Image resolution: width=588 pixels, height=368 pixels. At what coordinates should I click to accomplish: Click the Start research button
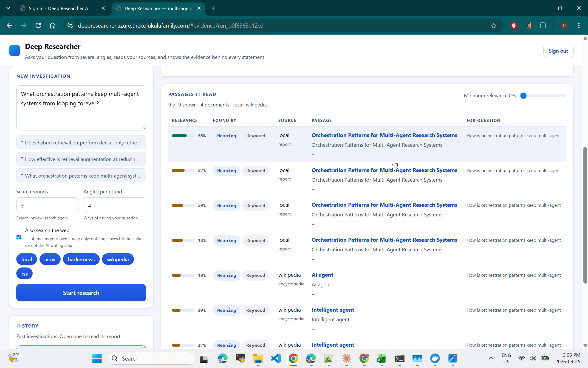click(81, 293)
